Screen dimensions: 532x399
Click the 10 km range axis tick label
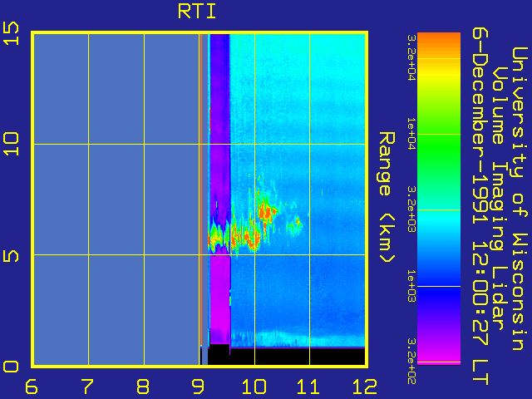(x=11, y=145)
